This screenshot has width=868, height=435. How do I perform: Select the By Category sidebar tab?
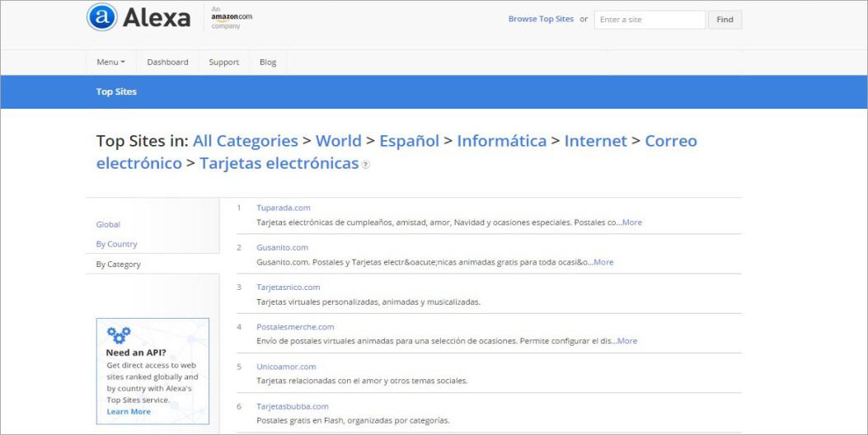tap(119, 264)
